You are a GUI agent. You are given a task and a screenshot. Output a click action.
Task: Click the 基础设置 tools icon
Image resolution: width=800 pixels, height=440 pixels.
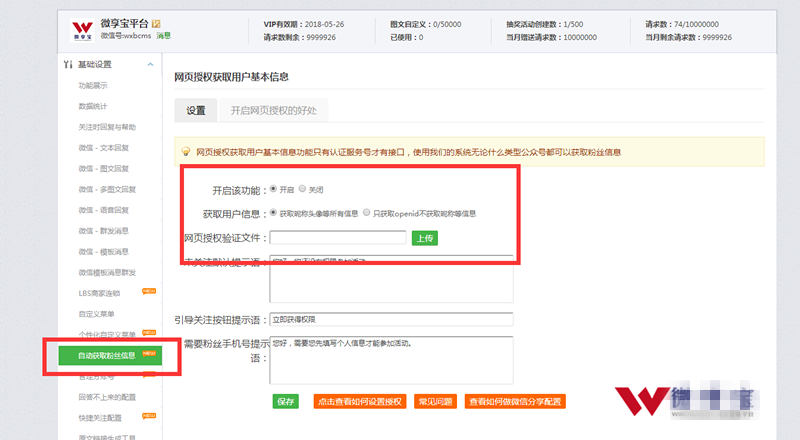[67, 65]
